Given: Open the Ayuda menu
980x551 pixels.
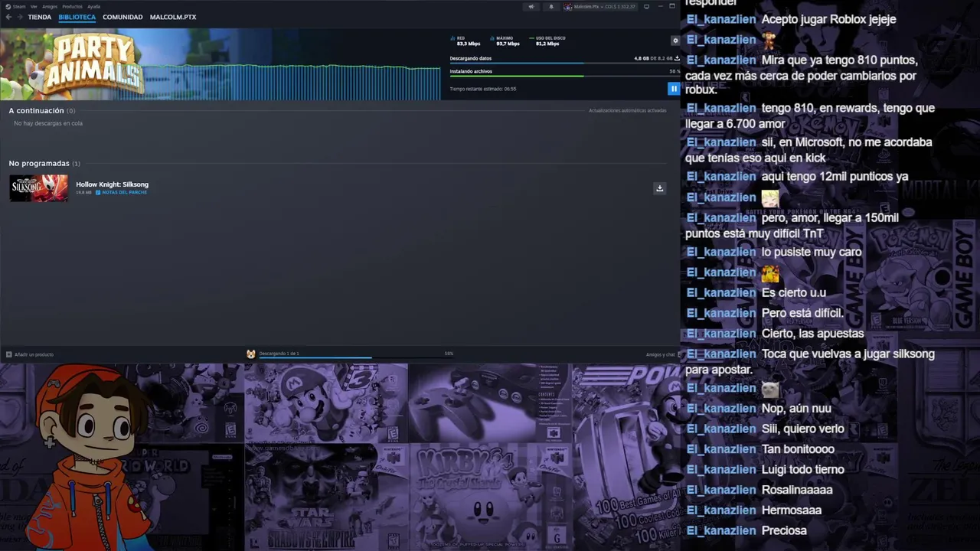Looking at the screenshot, I should (x=93, y=6).
